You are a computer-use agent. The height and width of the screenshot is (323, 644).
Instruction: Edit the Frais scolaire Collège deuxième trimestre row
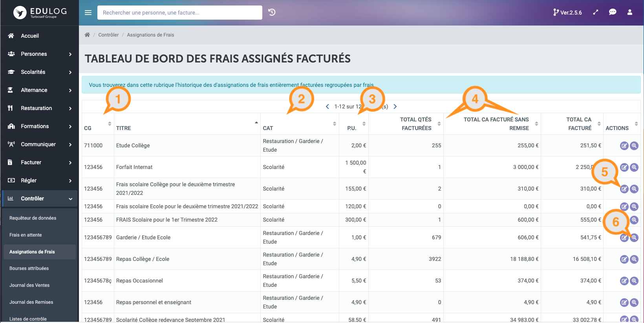pyautogui.click(x=624, y=189)
